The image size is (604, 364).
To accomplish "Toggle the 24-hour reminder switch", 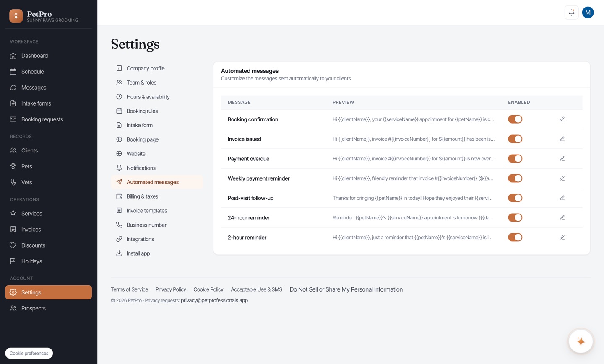I will coord(515,218).
